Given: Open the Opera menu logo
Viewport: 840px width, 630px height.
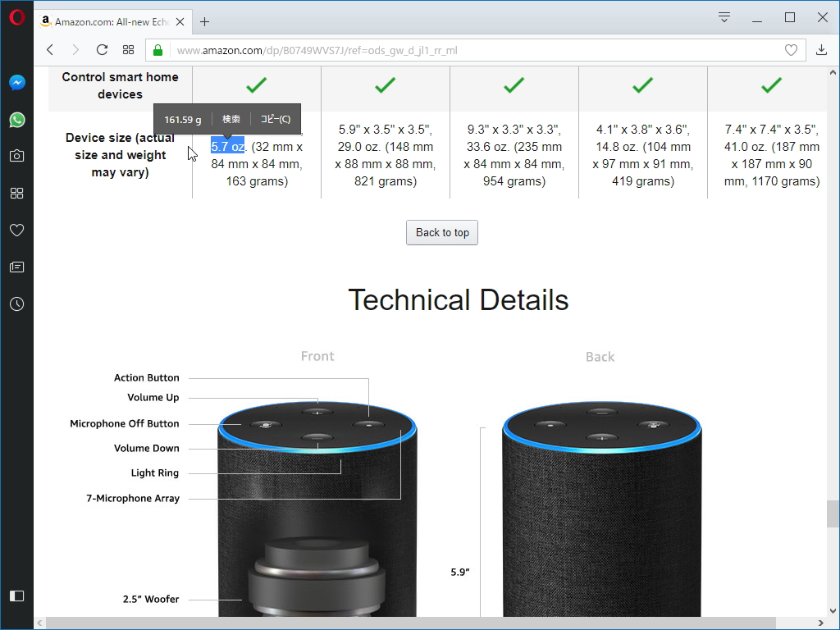Looking at the screenshot, I should click(x=16, y=17).
